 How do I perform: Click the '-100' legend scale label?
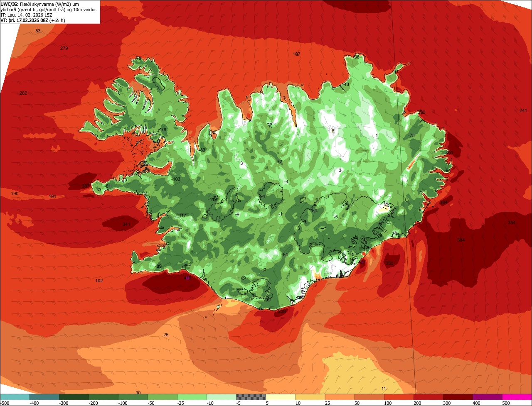[x=123, y=403]
